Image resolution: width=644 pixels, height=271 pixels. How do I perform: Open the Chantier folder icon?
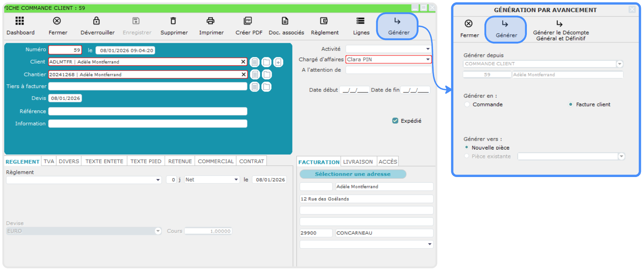pos(267,75)
